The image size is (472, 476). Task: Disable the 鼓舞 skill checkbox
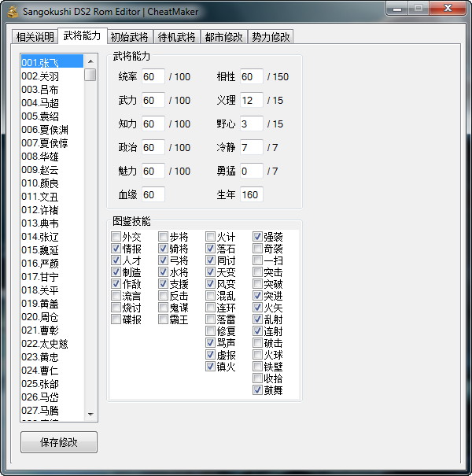click(x=257, y=389)
